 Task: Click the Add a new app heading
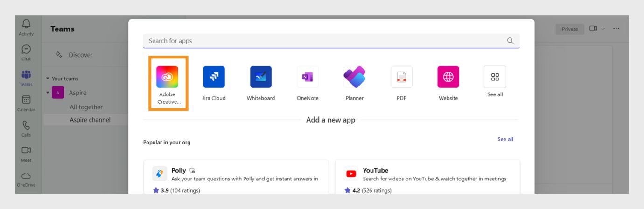pos(330,120)
